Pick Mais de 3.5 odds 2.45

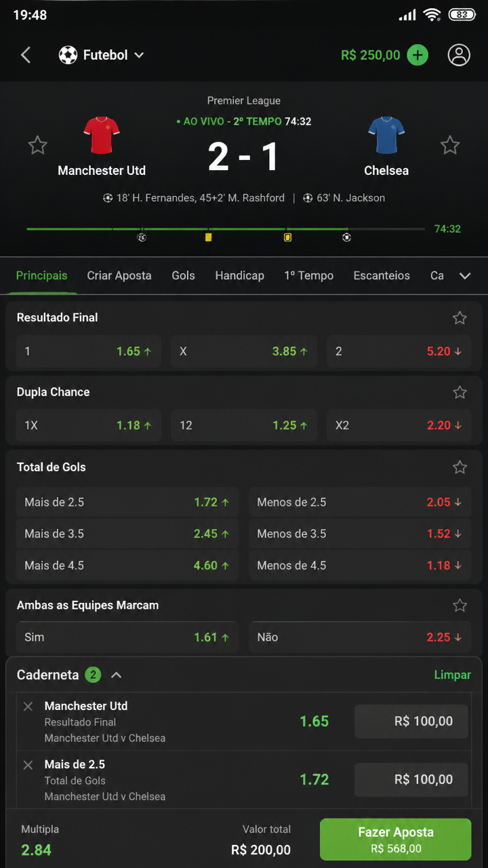pyautogui.click(x=127, y=534)
